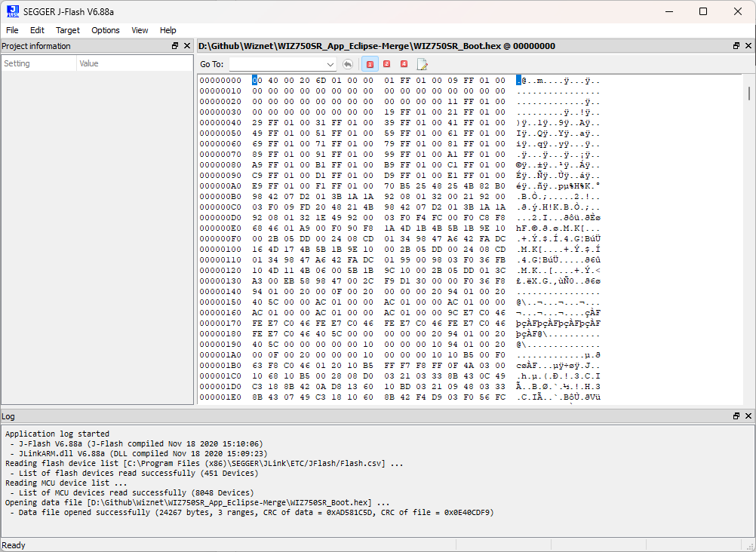Image resolution: width=756 pixels, height=552 pixels.
Task: Click inside the Go To address field
Action: pyautogui.click(x=277, y=64)
